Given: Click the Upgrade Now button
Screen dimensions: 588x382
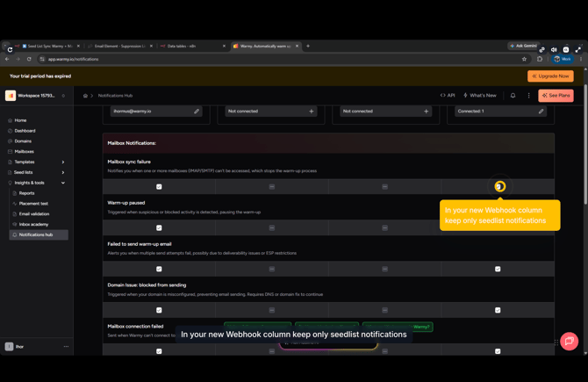Looking at the screenshot, I should 550,76.
